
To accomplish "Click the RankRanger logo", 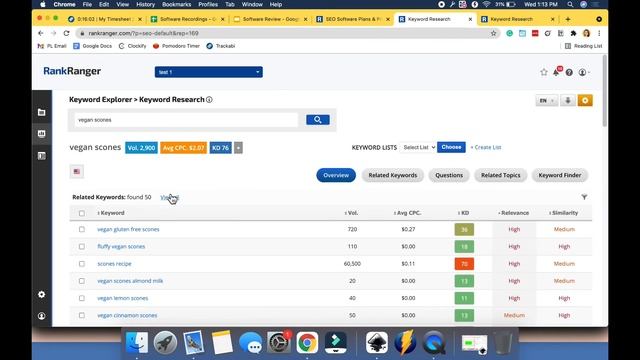I will tap(72, 71).
